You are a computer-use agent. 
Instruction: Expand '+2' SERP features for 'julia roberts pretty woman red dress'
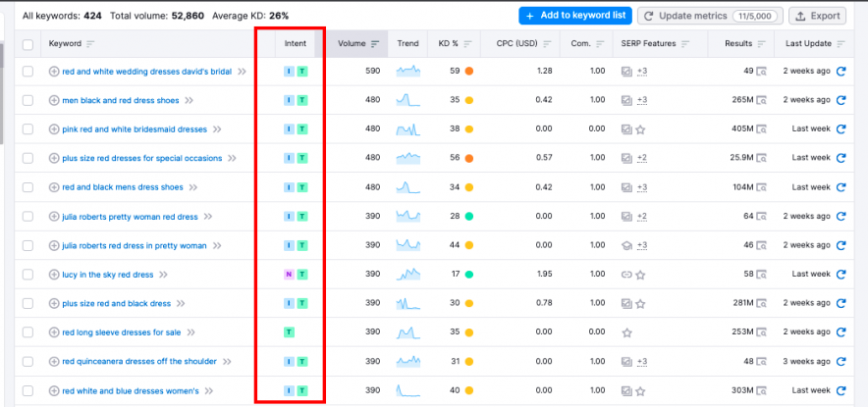coord(642,217)
